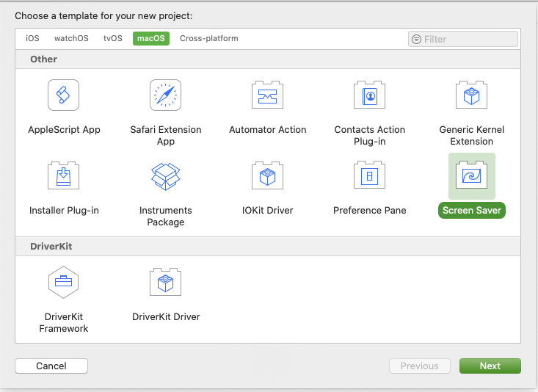Select the DriverKit Framework template
538x392 pixels.
[64, 282]
